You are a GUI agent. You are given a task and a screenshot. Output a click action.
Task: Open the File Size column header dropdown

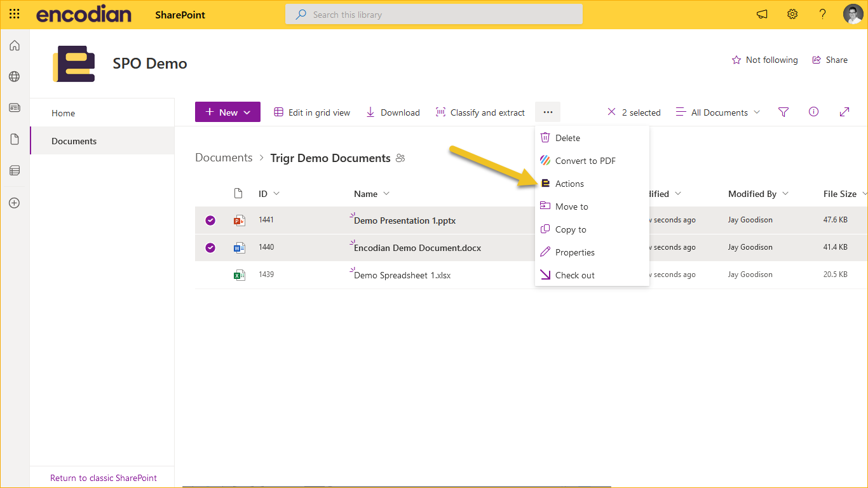pyautogui.click(x=844, y=194)
